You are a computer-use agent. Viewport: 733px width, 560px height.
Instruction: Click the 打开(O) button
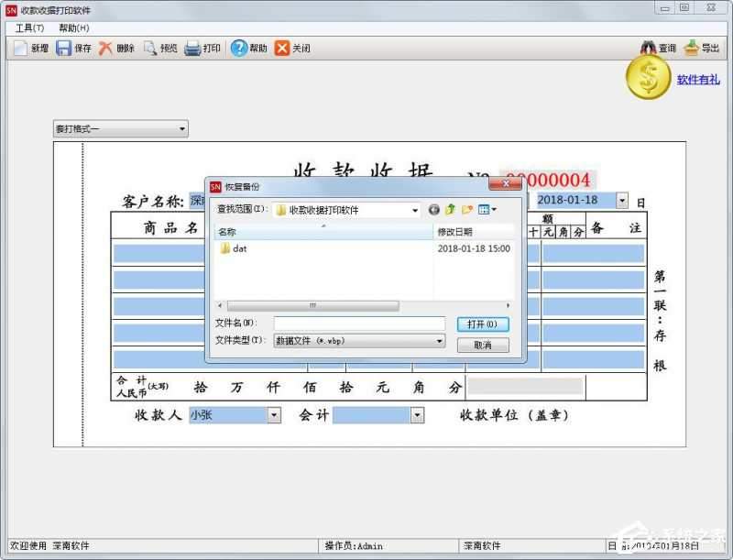click(482, 324)
